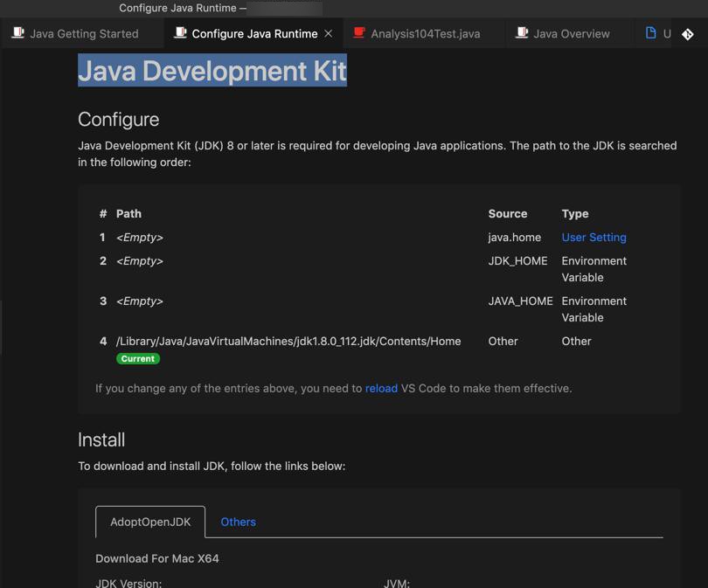Click the diamond-shaped icon at the tab bar's right end
The image size is (708, 588).
[688, 34]
